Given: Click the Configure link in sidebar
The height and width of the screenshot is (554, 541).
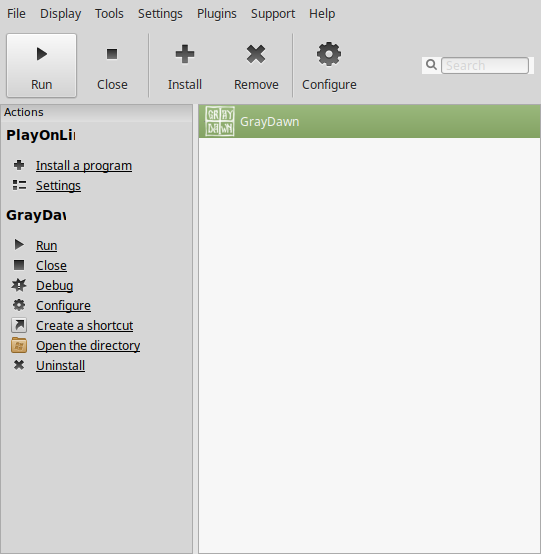Looking at the screenshot, I should pos(63,306).
